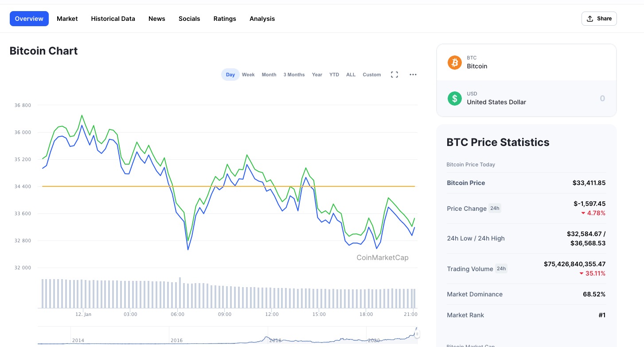This screenshot has height=347, width=644.
Task: Click the 18:00 x-axis time label
Action: point(366,314)
